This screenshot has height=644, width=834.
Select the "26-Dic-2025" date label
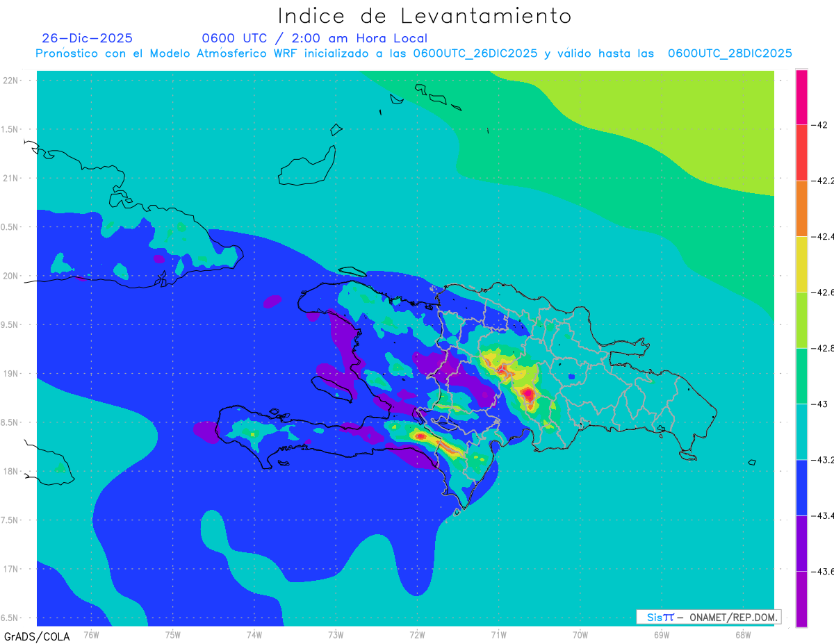(x=87, y=38)
